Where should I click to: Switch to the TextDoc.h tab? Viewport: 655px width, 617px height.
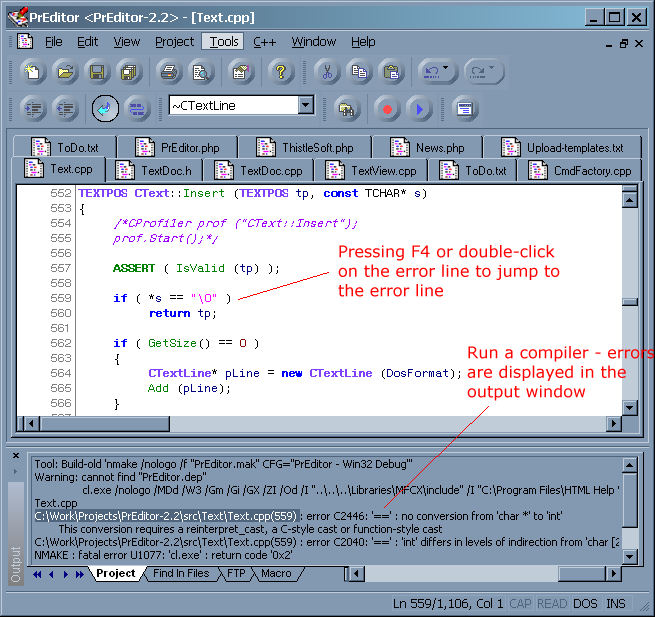[154, 170]
